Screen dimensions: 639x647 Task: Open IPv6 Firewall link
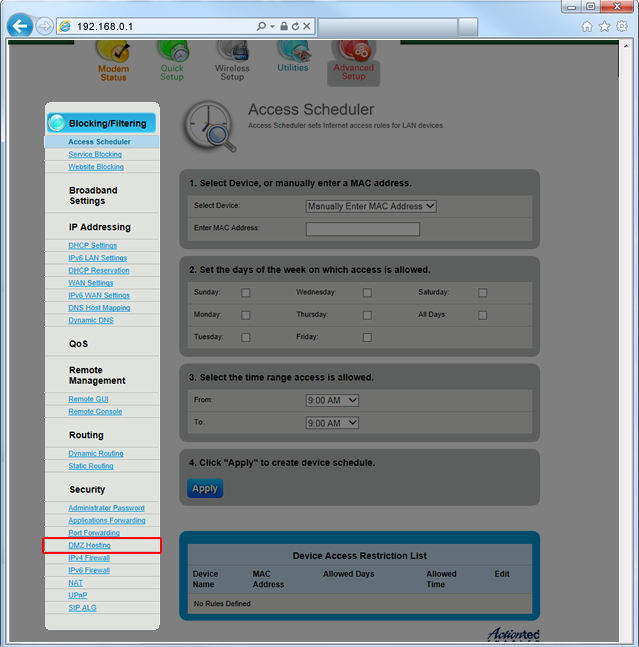[89, 570]
